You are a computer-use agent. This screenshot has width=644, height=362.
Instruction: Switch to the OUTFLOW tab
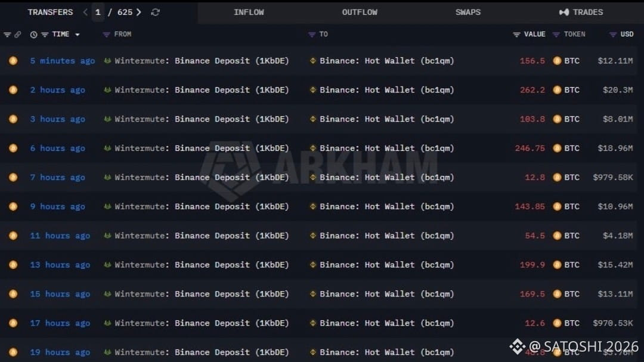pyautogui.click(x=360, y=13)
